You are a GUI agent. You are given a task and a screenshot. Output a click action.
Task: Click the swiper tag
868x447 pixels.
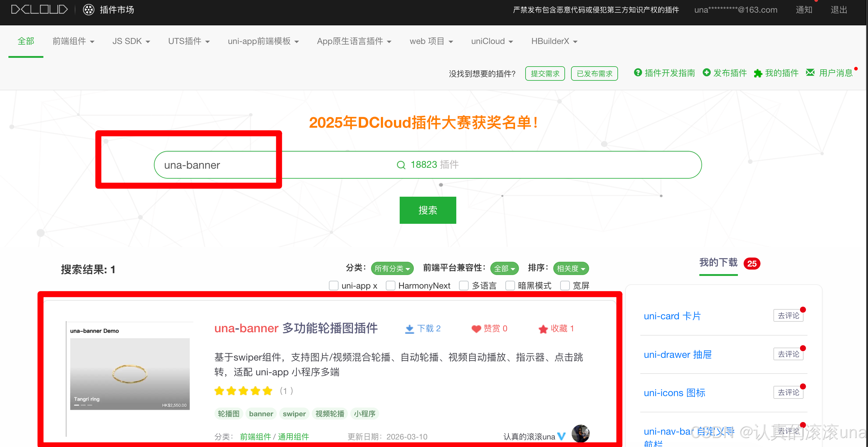click(294, 414)
